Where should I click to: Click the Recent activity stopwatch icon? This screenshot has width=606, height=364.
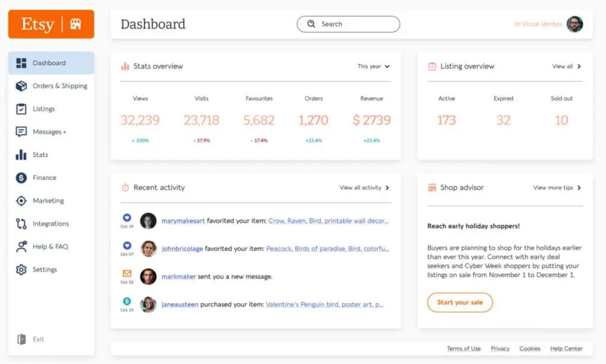click(x=125, y=188)
